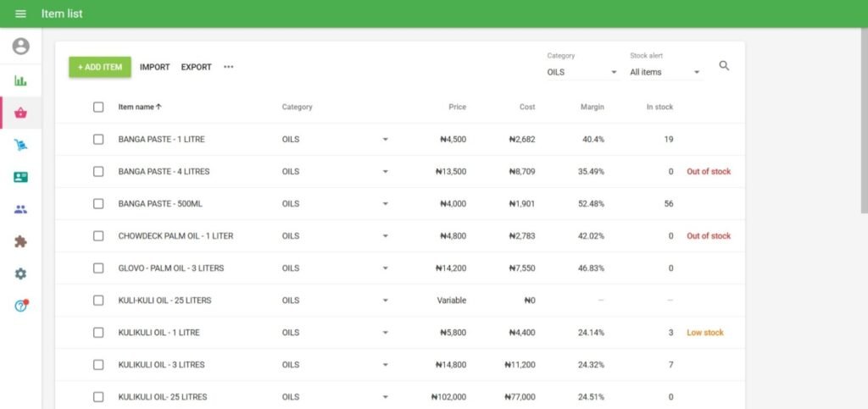Tick the select-all checkbox in header
The width and height of the screenshot is (868, 409).
(98, 107)
